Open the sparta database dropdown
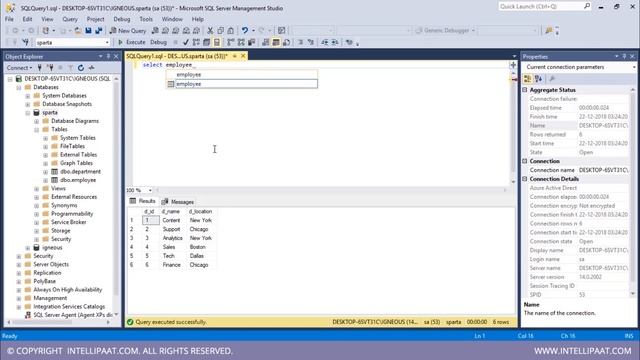 click(x=107, y=42)
